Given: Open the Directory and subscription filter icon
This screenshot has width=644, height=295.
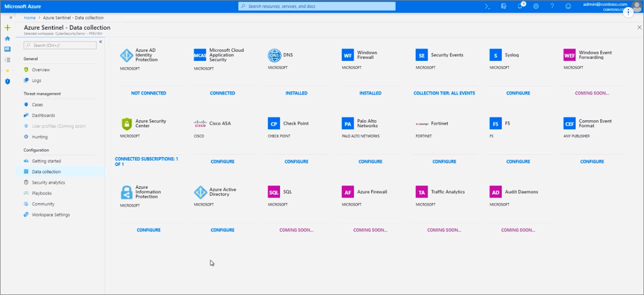Looking at the screenshot, I should (504, 6).
